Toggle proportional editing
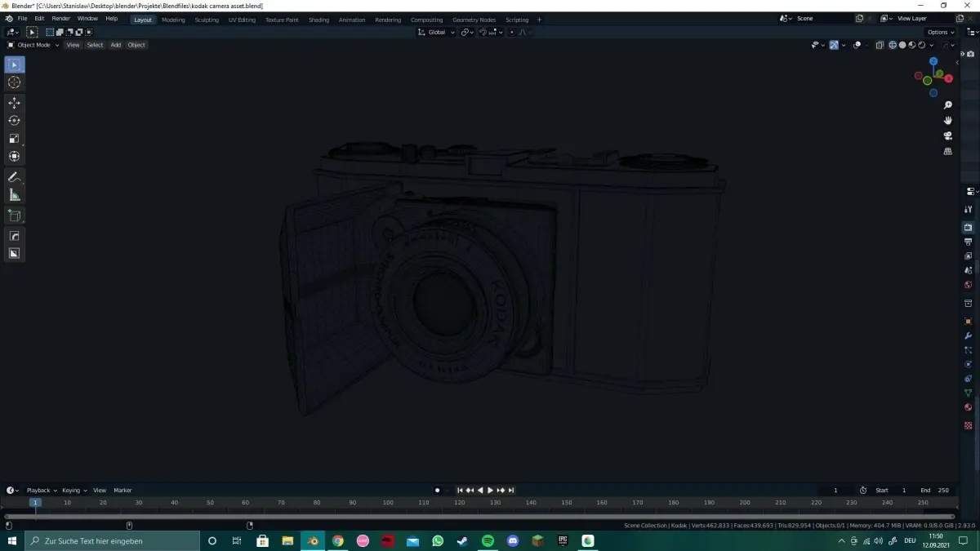 click(512, 32)
